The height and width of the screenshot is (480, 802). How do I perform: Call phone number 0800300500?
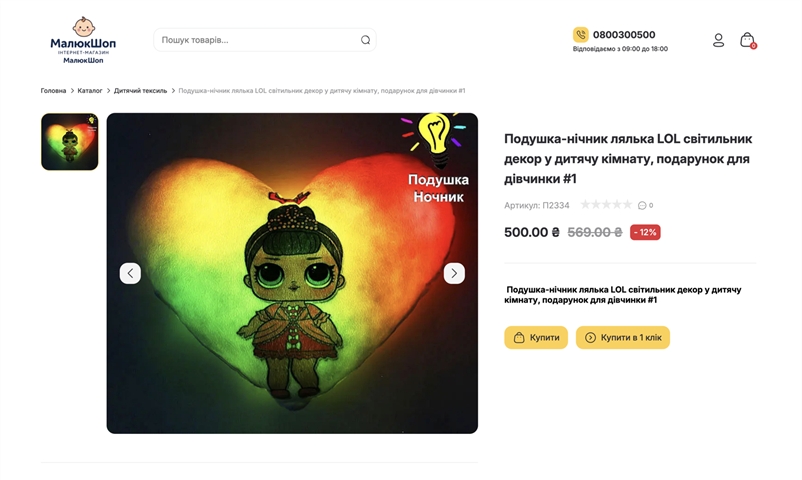(624, 34)
